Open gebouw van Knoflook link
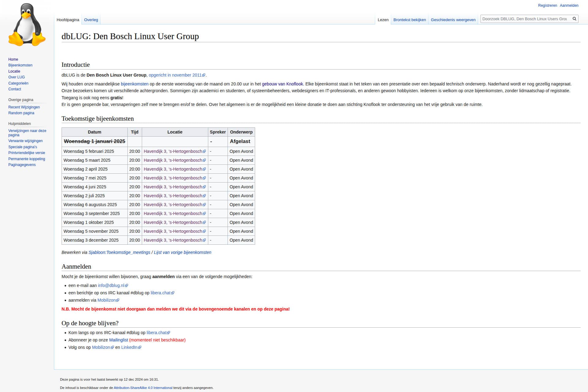The height and width of the screenshot is (392, 588). pos(282,84)
